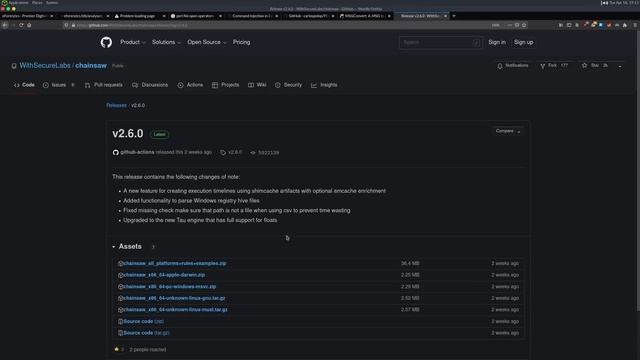
Task: Click the Sign up button
Action: 523,42
